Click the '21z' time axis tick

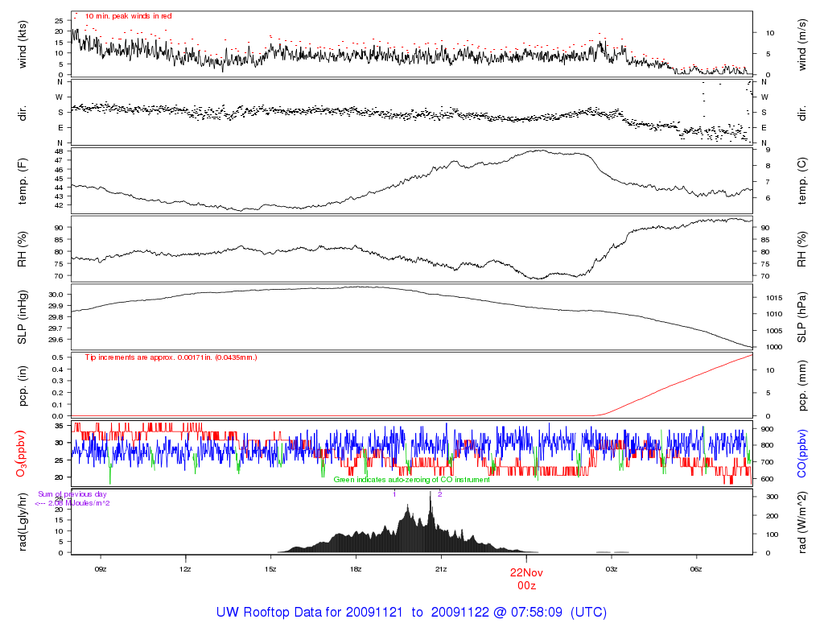pyautogui.click(x=441, y=569)
